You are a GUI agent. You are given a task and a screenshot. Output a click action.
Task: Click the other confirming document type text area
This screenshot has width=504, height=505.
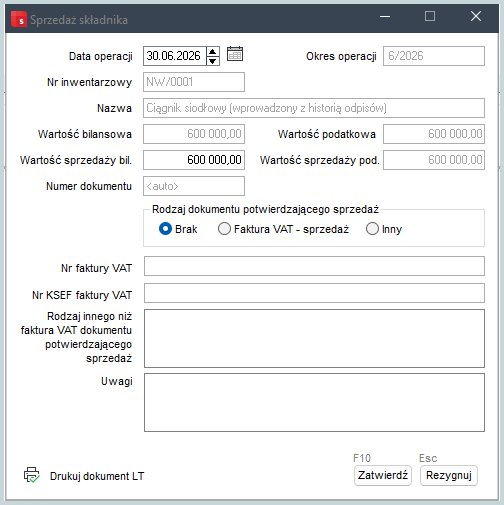[314, 338]
